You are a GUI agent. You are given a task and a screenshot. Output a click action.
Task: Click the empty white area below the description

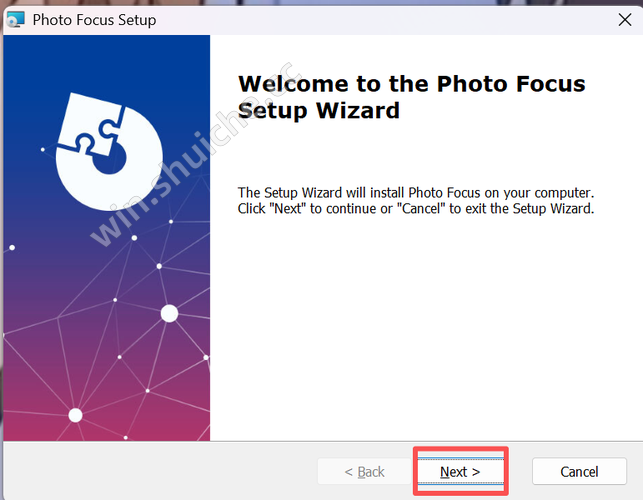click(x=425, y=330)
